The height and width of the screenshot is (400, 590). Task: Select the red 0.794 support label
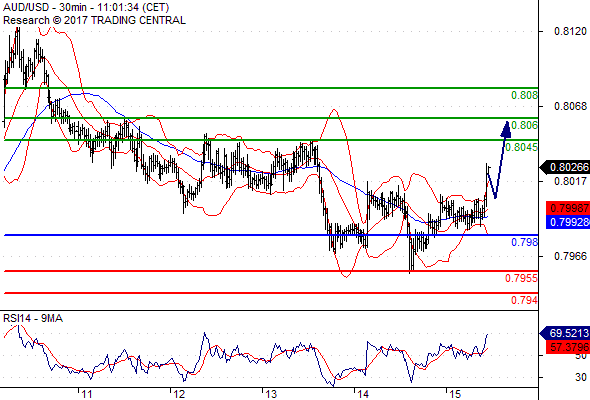[x=525, y=300]
